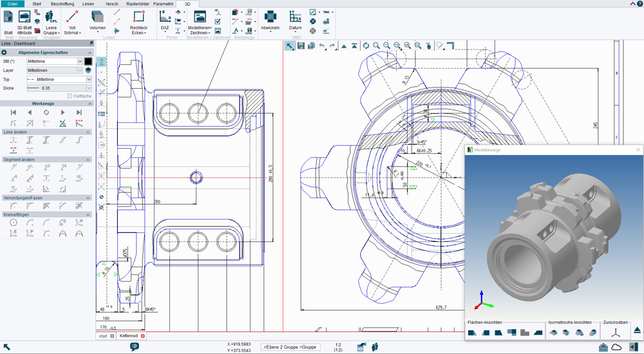Close the Kettenrad document tab
The height and width of the screenshot is (354, 644).
pyautogui.click(x=143, y=336)
